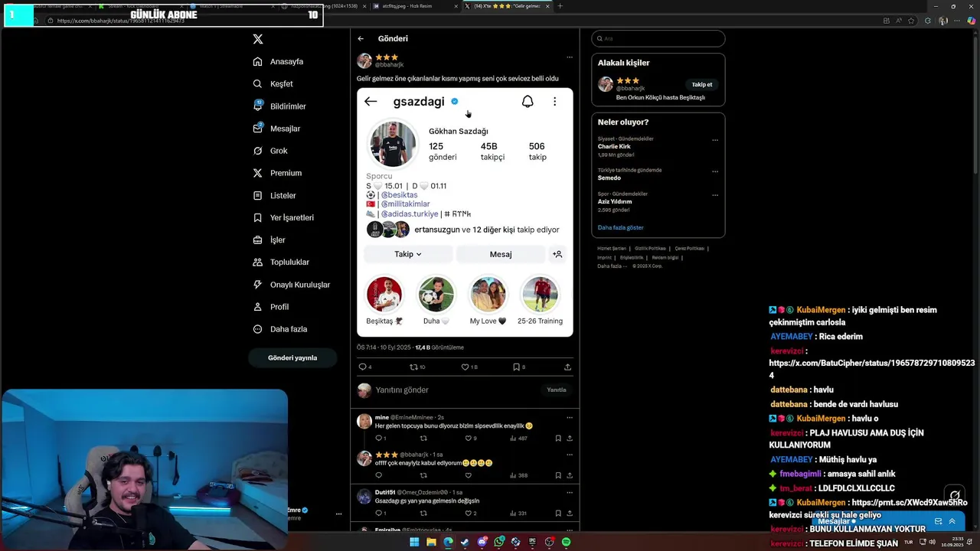Viewport: 980px width, 551px height.
Task: Open Bildirimler notifications
Action: (x=279, y=106)
